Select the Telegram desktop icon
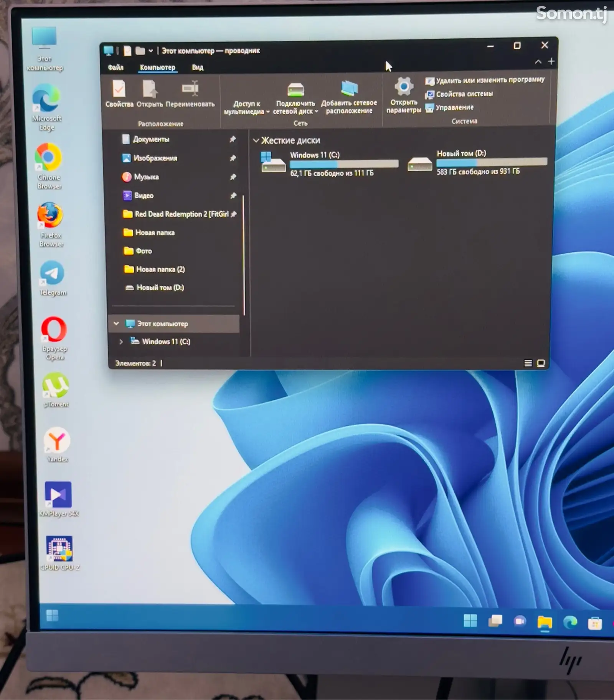 53,278
